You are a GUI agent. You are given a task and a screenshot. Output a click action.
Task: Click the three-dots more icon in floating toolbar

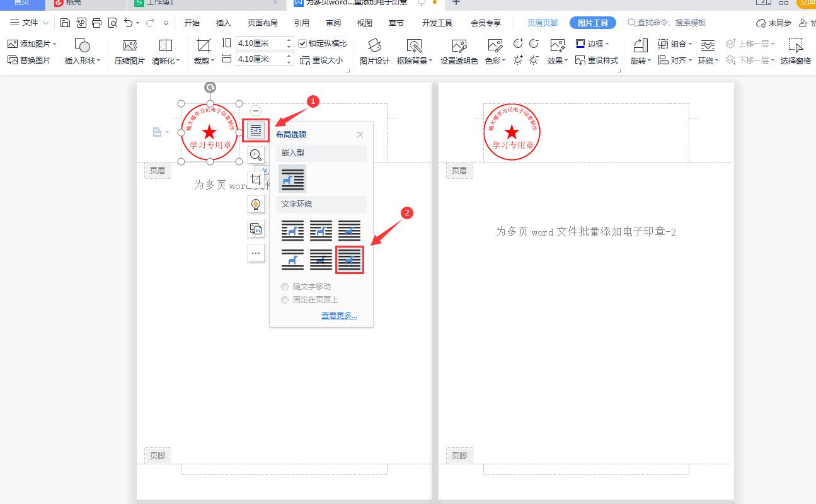pyautogui.click(x=256, y=253)
